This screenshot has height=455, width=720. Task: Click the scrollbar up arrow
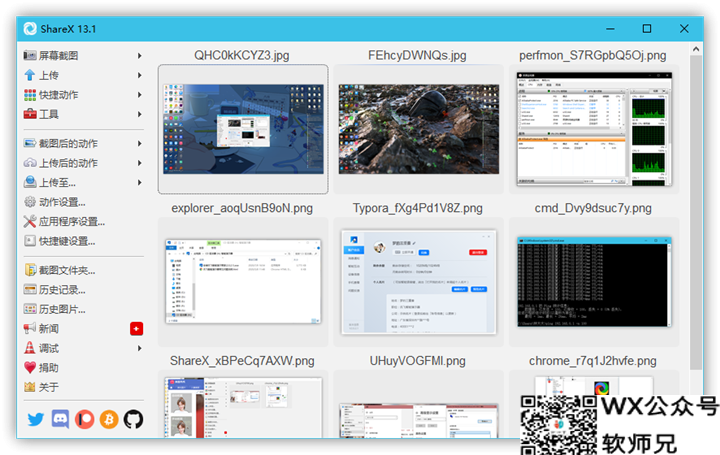point(696,49)
